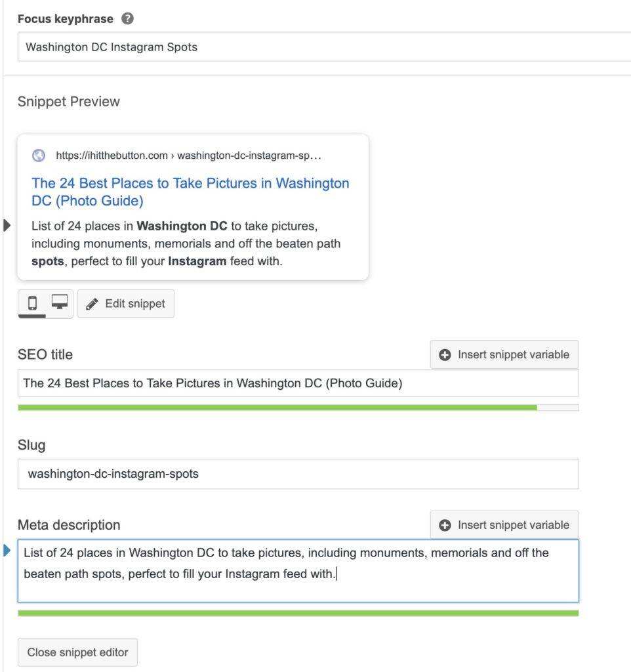
Task: Click the blue caret beside meta description
Action: pos(7,550)
